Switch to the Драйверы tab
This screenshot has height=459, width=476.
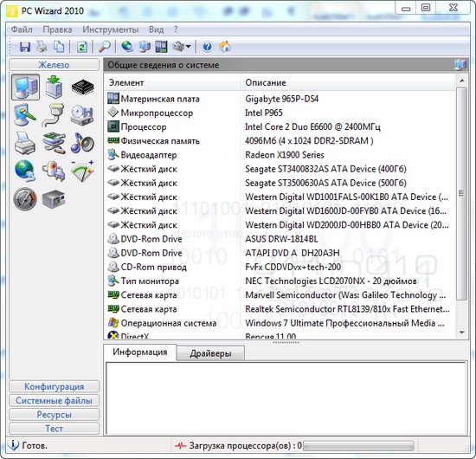point(210,353)
